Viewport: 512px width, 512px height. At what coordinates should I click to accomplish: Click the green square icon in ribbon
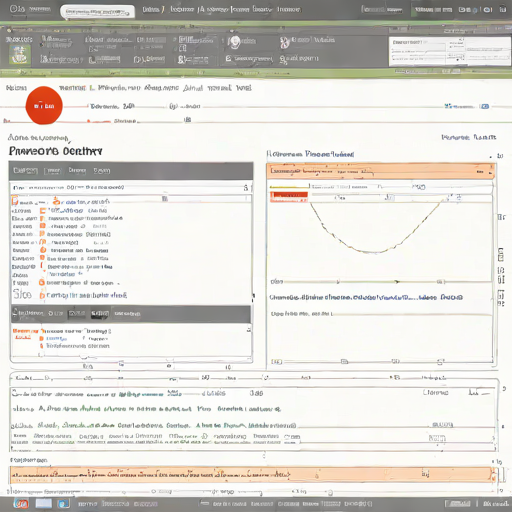20,55
